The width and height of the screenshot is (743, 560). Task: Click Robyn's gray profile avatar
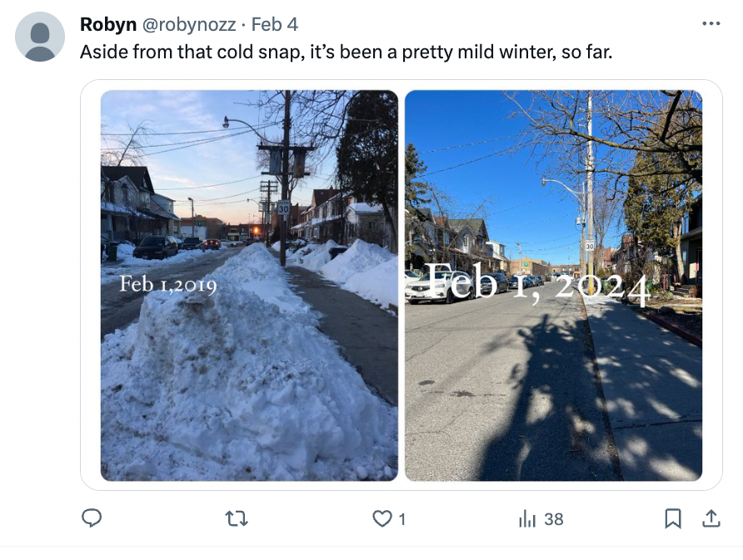pos(40,37)
